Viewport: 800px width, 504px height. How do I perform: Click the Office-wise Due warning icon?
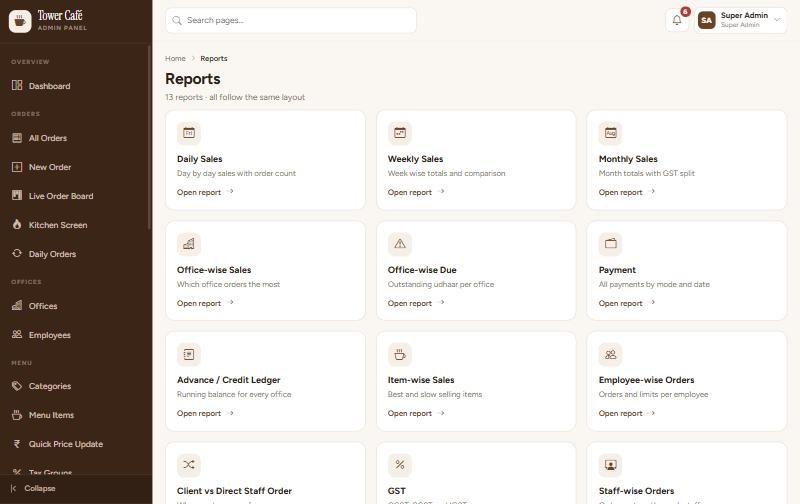[x=399, y=244]
